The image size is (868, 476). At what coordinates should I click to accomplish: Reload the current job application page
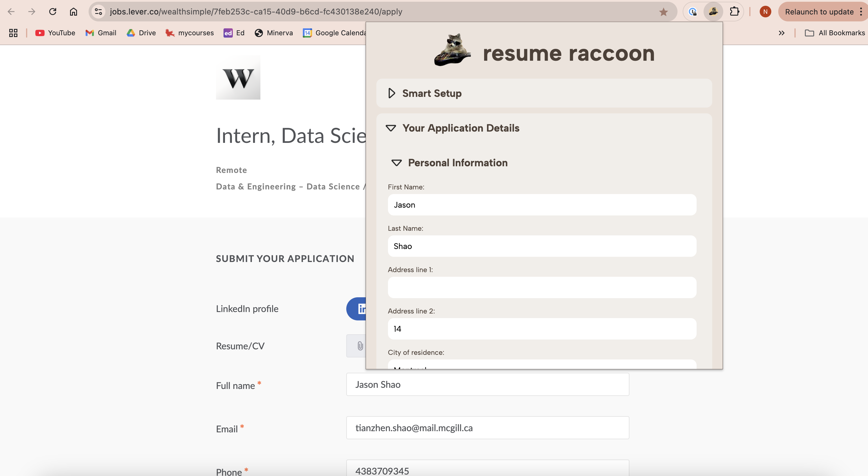click(53, 11)
